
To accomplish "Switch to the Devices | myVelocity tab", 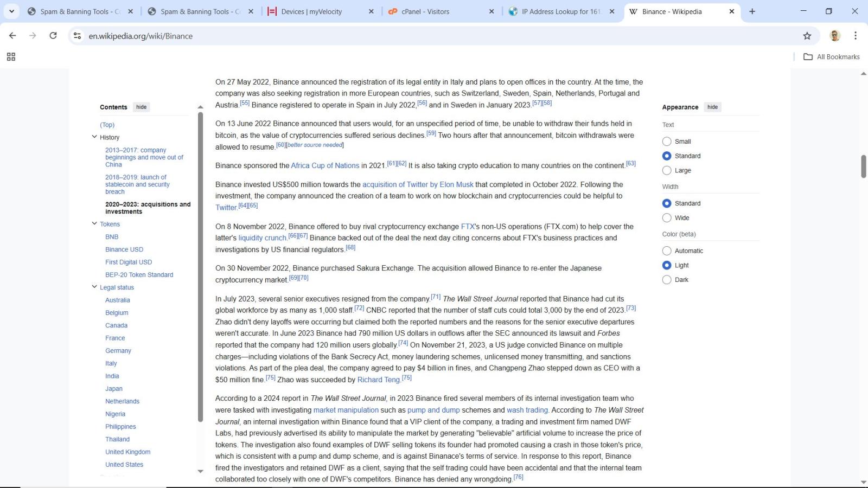I will pyautogui.click(x=311, y=11).
